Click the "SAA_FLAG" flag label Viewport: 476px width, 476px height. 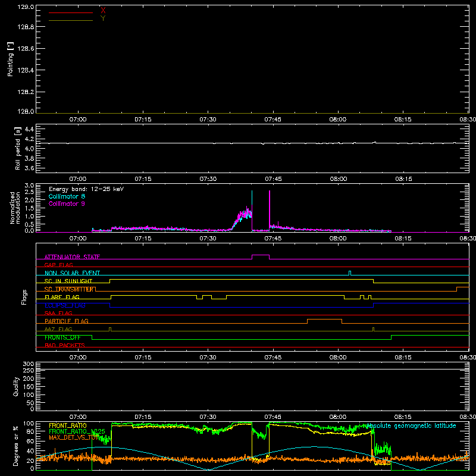coord(58,314)
